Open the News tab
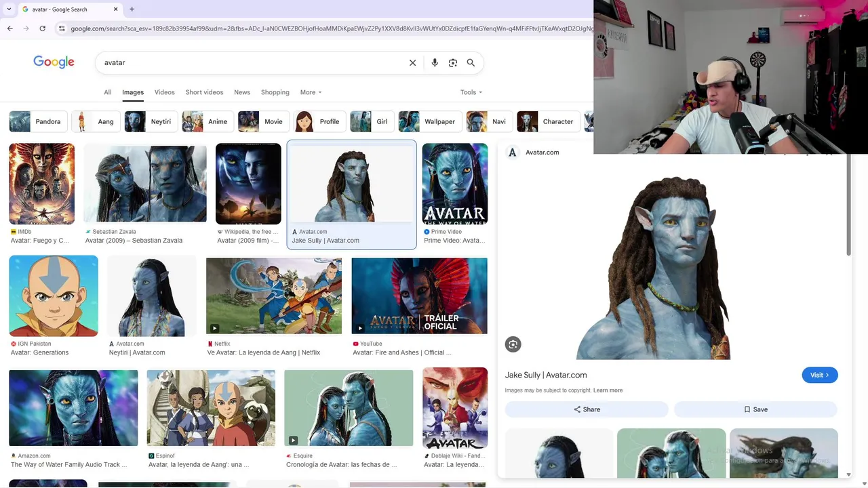Image resolution: width=868 pixels, height=488 pixels. (x=242, y=92)
